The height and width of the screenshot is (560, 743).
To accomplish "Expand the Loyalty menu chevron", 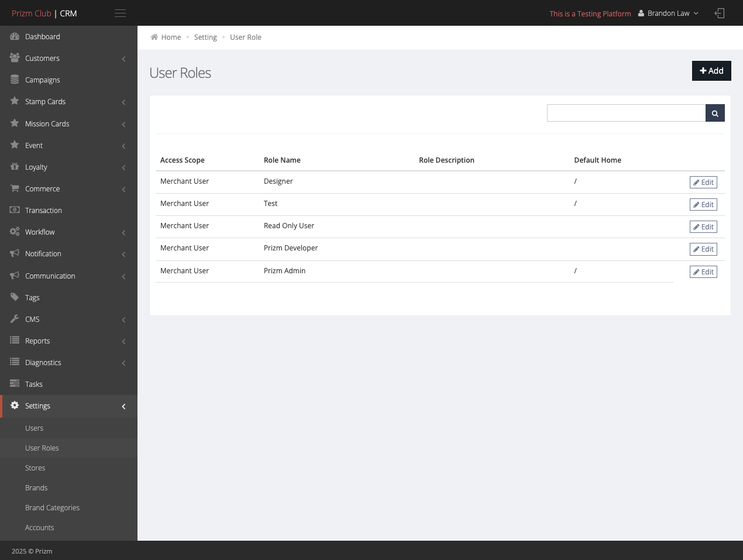I will (123, 167).
